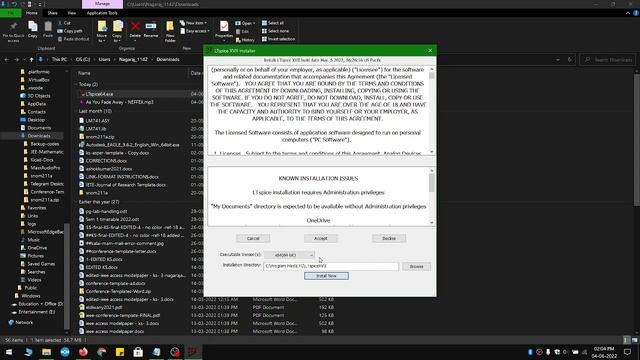Expand the Open dropdown in ribbon
This screenshot has height=360, width=640.
(245, 23)
